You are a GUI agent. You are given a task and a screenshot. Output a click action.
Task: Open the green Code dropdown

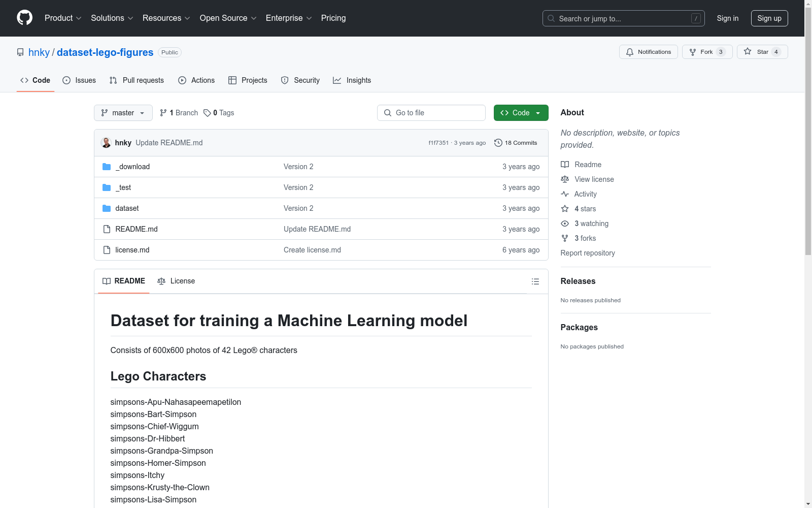pos(521,113)
